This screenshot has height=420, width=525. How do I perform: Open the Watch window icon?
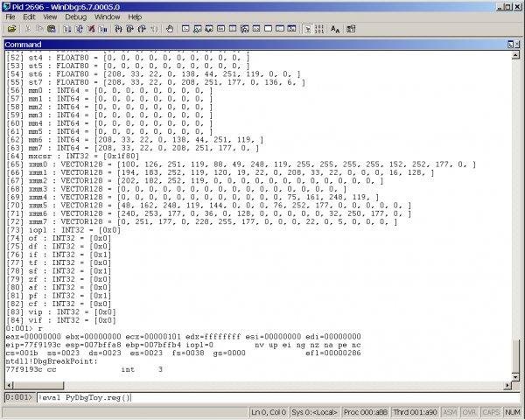pos(197,29)
